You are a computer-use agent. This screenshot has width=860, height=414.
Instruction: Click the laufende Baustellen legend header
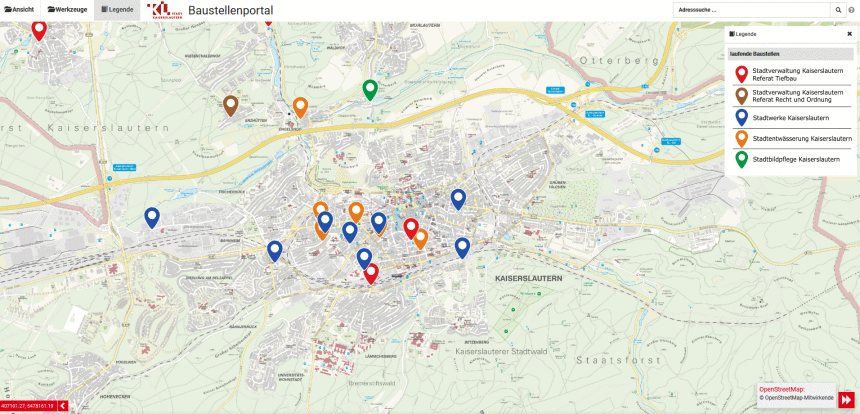[x=755, y=53]
